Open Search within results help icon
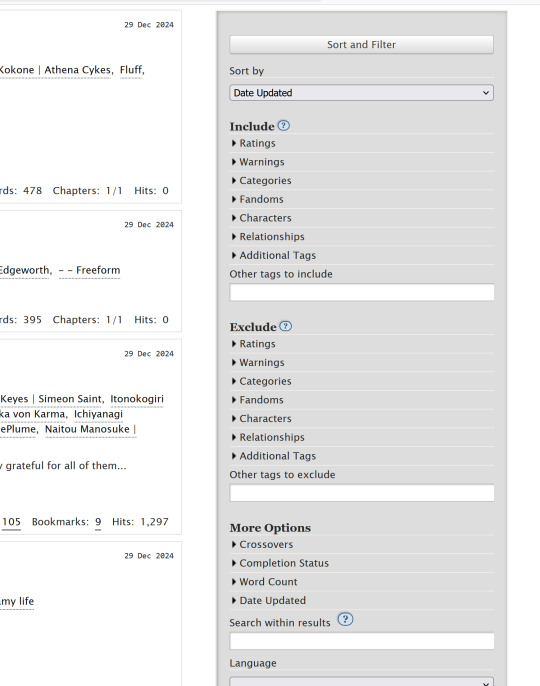 345,619
